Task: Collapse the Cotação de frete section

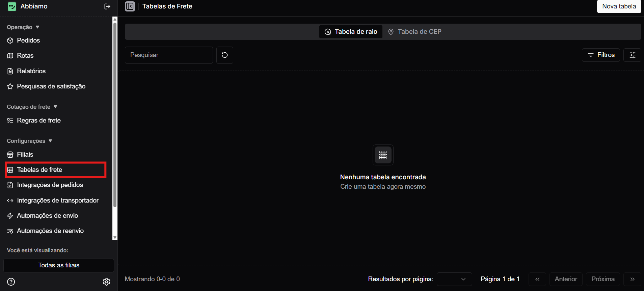Action: click(x=32, y=107)
